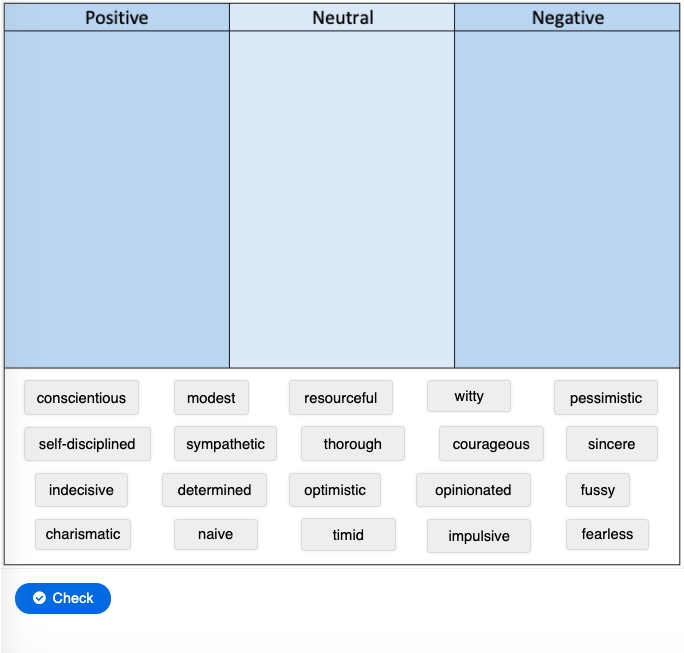Pick the 'sympathetic' word tile

tap(226, 444)
